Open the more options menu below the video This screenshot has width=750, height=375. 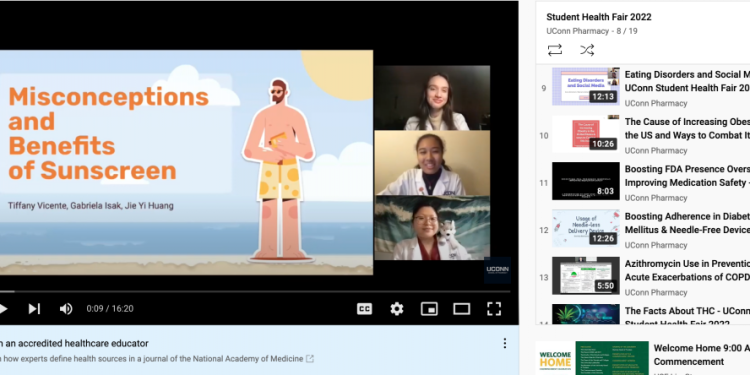tap(505, 343)
